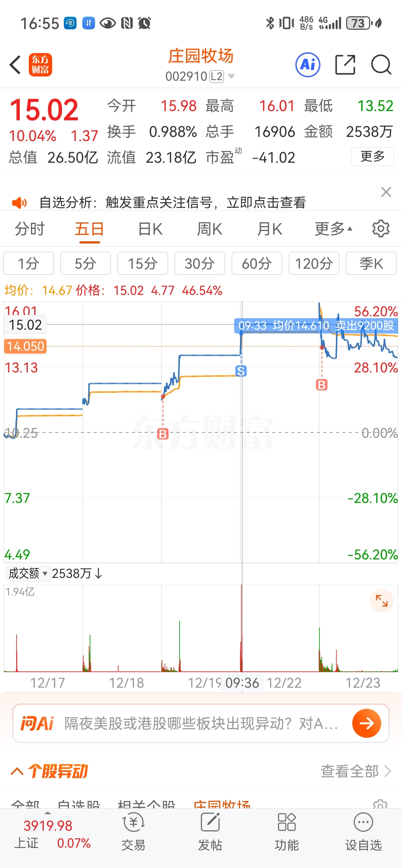Screen dimensions: 402x868
Task: Collapse the 个股异动 section
Action: point(17,771)
